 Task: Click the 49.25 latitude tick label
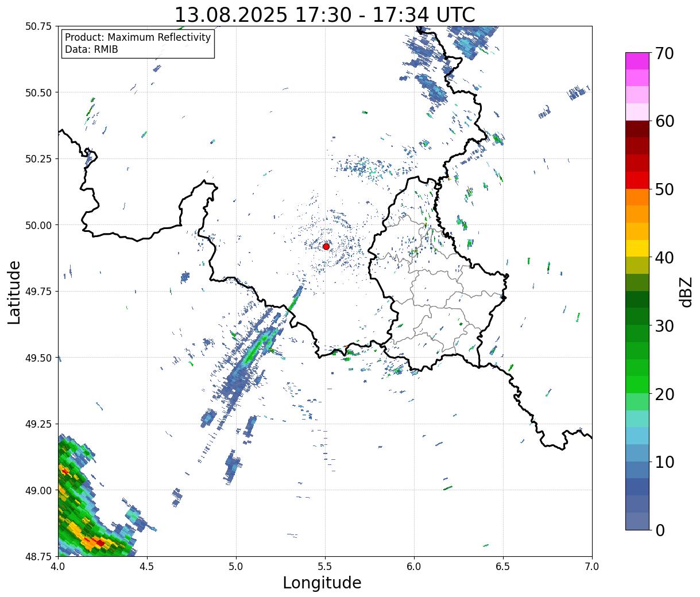pos(38,424)
